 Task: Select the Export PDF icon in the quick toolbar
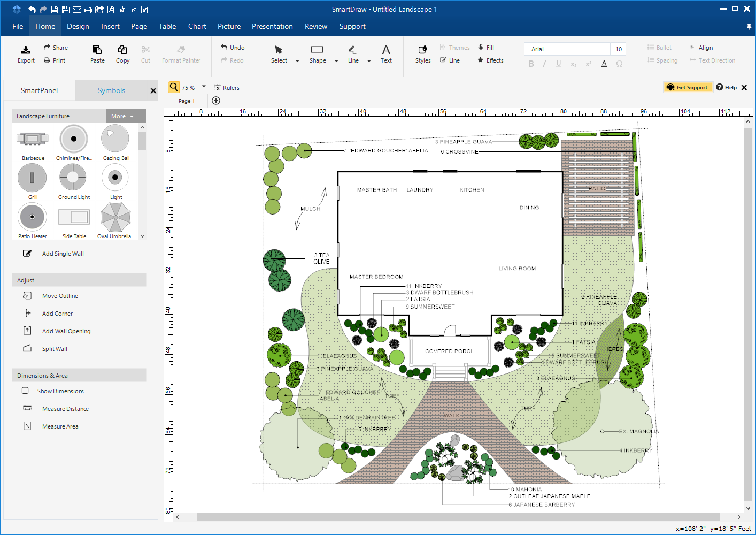(111, 10)
